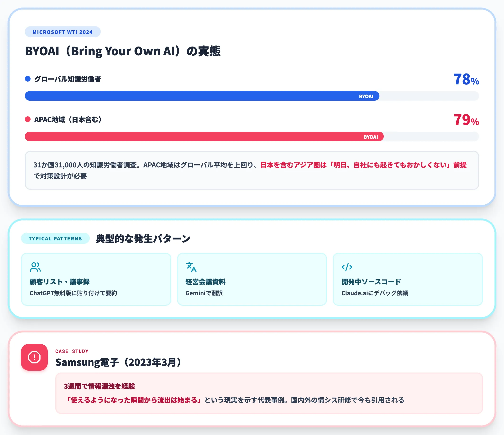The width and height of the screenshot is (504, 435).
Task: Click the CASE STUDY label
Action: 72,351
